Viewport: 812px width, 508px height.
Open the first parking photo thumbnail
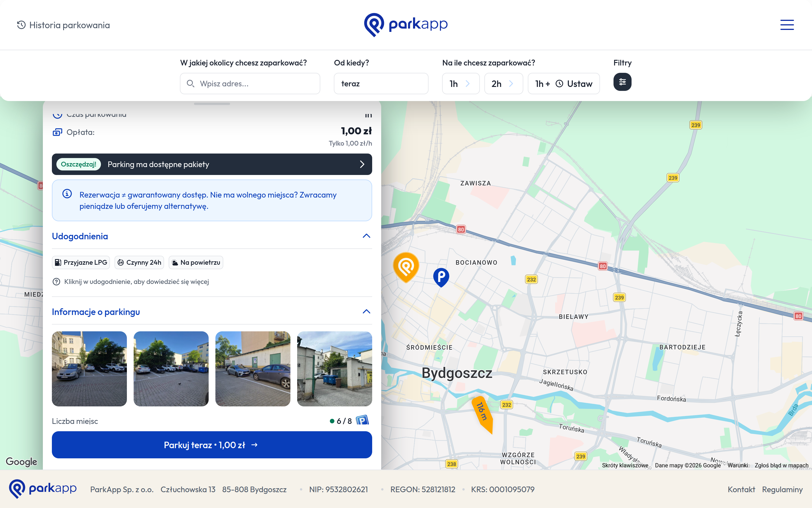click(89, 369)
